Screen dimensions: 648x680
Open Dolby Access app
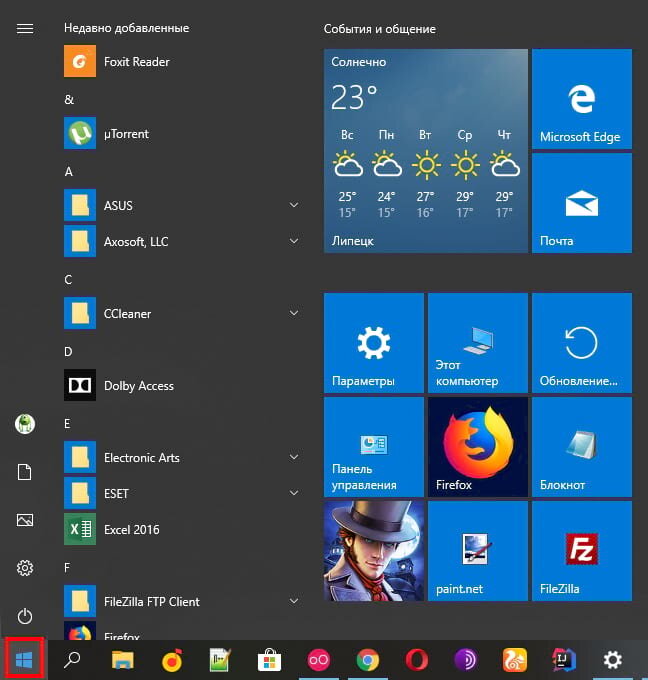182,385
